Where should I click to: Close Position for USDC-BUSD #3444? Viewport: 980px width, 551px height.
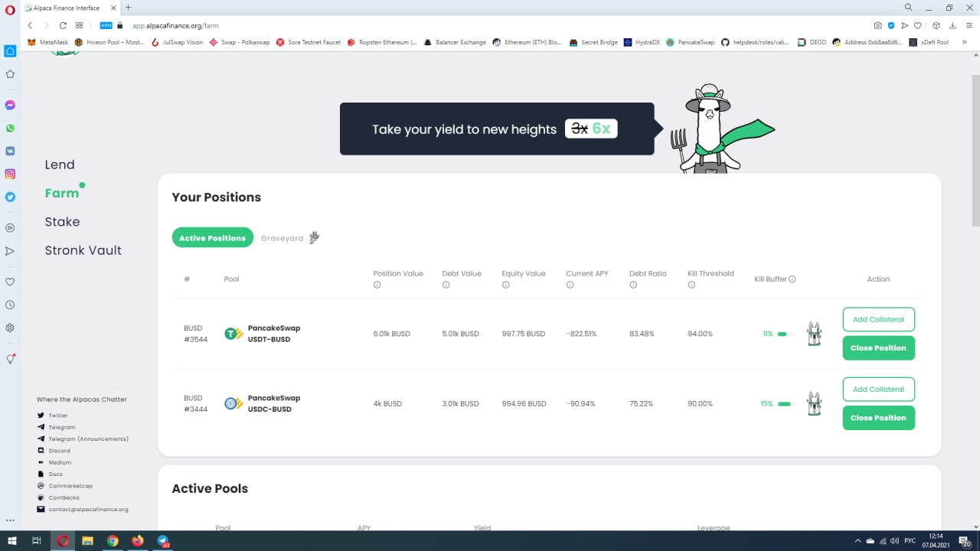click(x=878, y=418)
